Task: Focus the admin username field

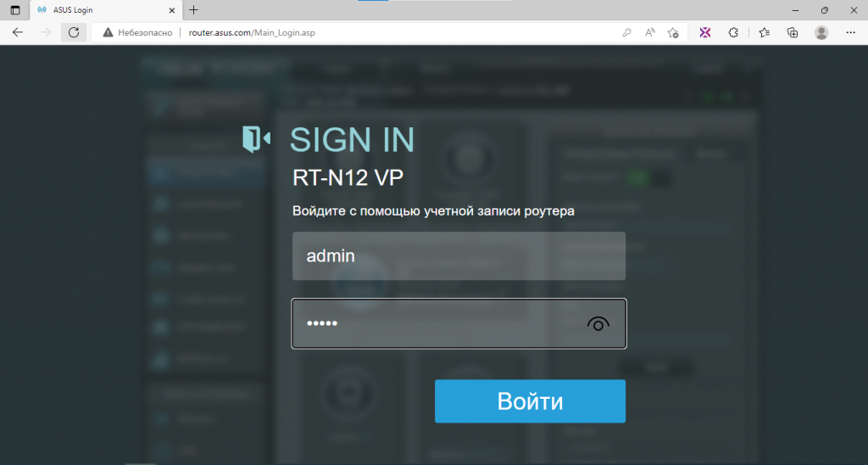Action: (x=459, y=256)
